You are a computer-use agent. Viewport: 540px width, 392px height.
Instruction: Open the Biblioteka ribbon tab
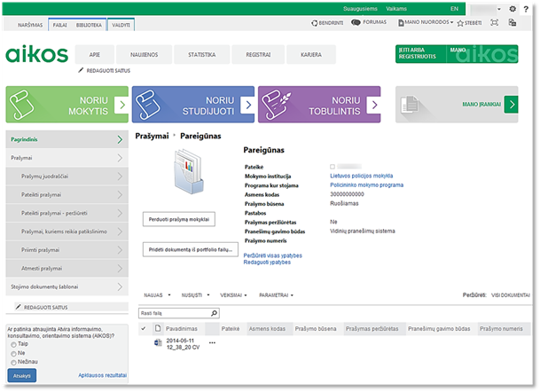(89, 25)
